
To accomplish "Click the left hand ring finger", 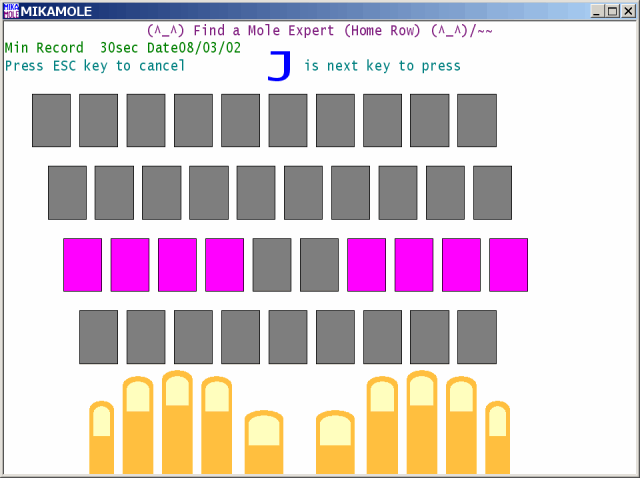I will point(137,425).
